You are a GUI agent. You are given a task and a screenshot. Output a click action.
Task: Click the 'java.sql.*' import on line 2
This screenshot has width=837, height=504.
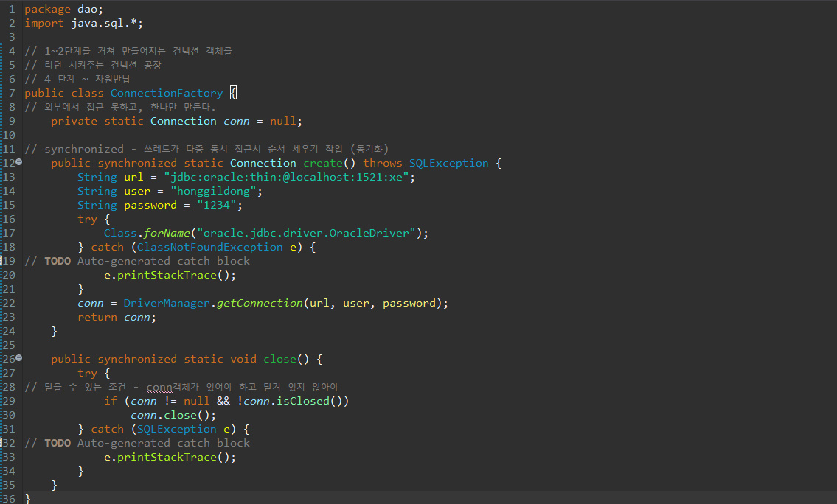click(x=103, y=24)
